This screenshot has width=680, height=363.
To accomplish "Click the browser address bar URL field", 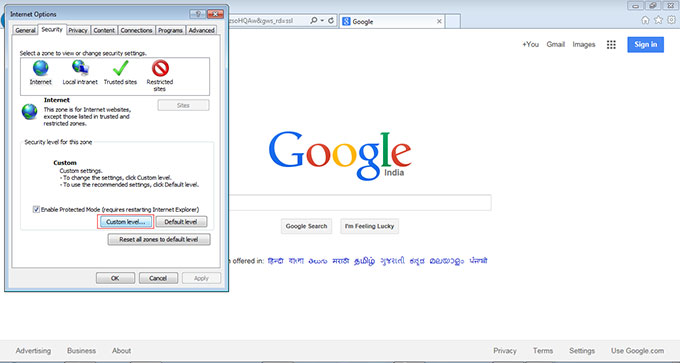I will 268,21.
